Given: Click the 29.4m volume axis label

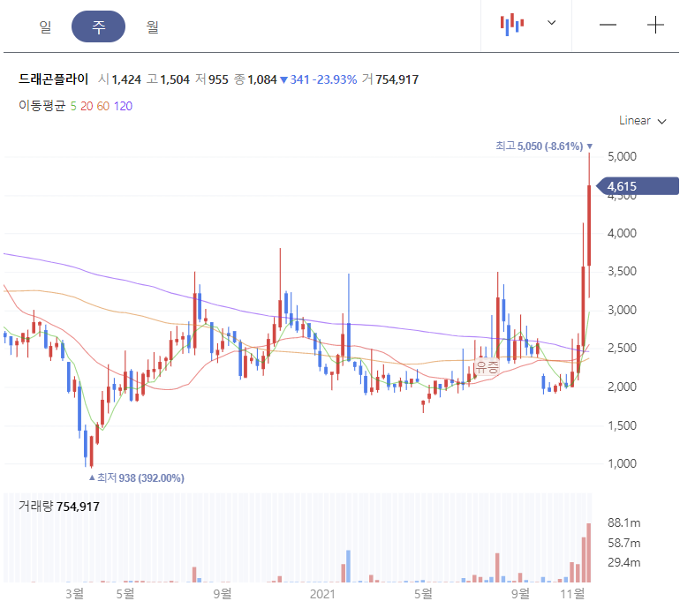Looking at the screenshot, I should point(624,563).
